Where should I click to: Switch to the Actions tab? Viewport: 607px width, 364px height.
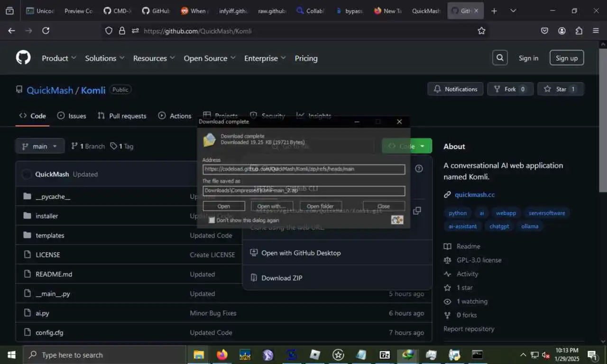(175, 116)
